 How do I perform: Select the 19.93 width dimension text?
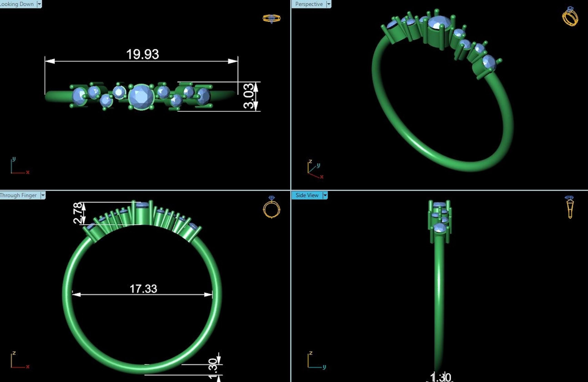(x=142, y=54)
